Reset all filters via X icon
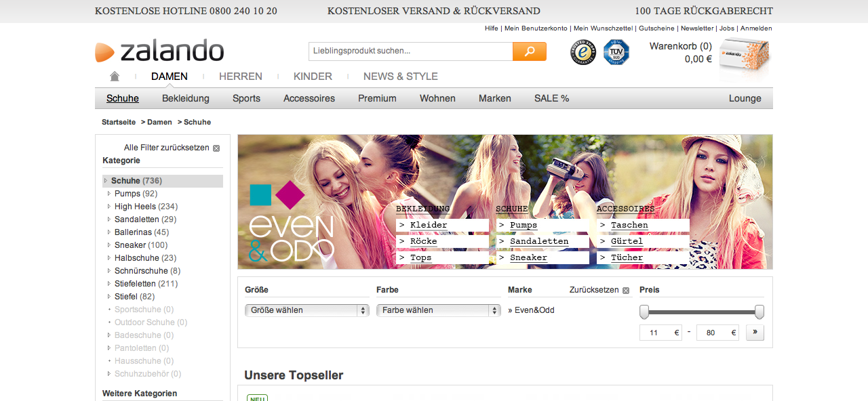Image resolution: width=868 pixels, height=401 pixels. click(x=216, y=148)
